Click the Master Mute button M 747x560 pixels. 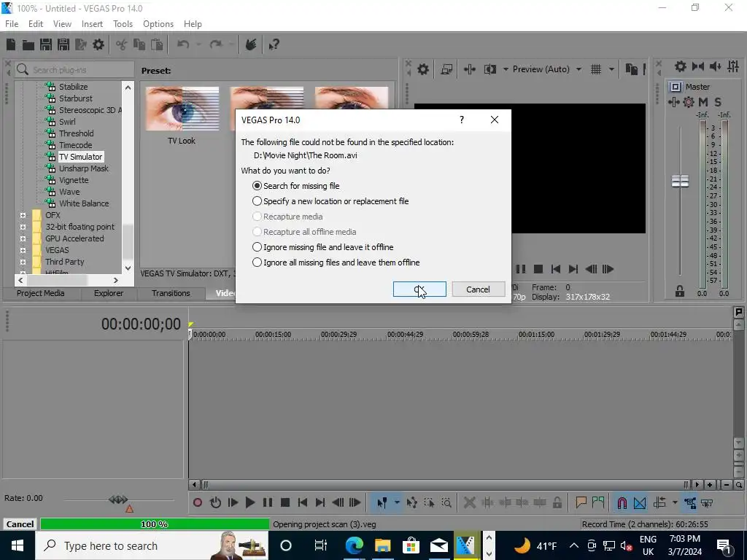pos(703,102)
